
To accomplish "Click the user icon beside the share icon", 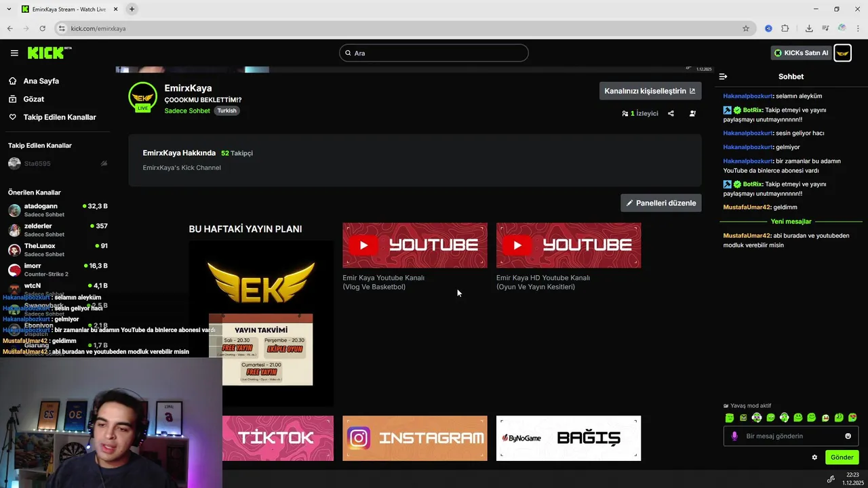I will [692, 113].
